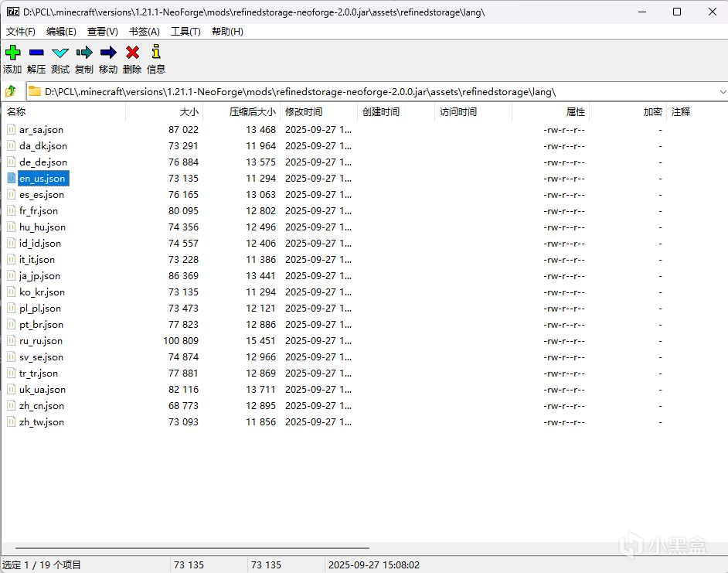Screen dimensions: 728x573
Task: Click the Info (信息) toolbar icon
Action: [x=156, y=52]
